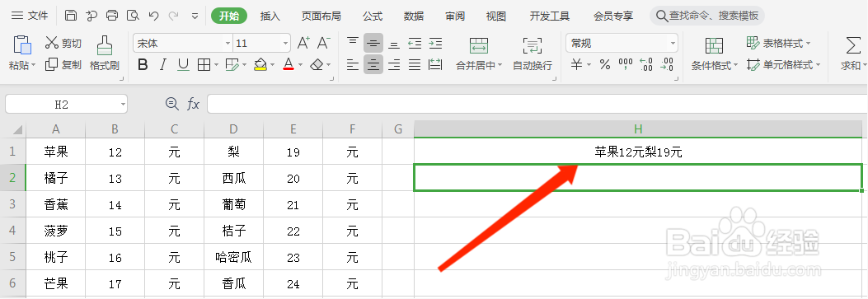Image resolution: width=868 pixels, height=299 pixels.
Task: Increase font size with A+ icon
Action: (303, 43)
